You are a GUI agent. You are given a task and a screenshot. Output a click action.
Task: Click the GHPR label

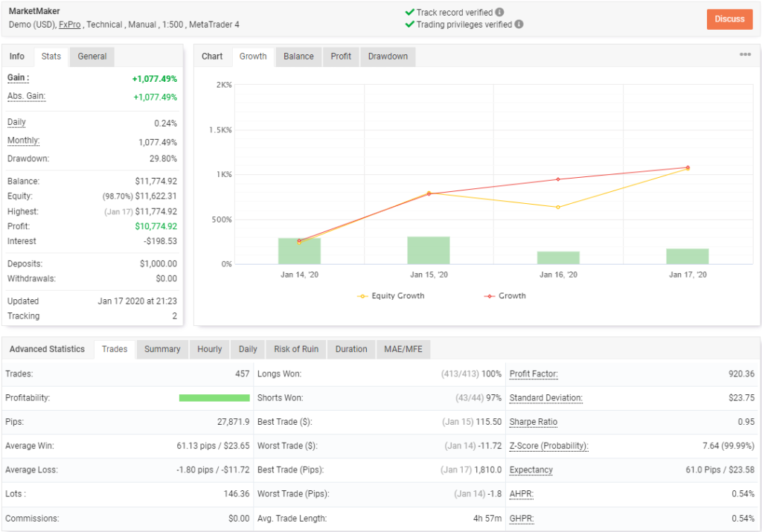pos(522,519)
